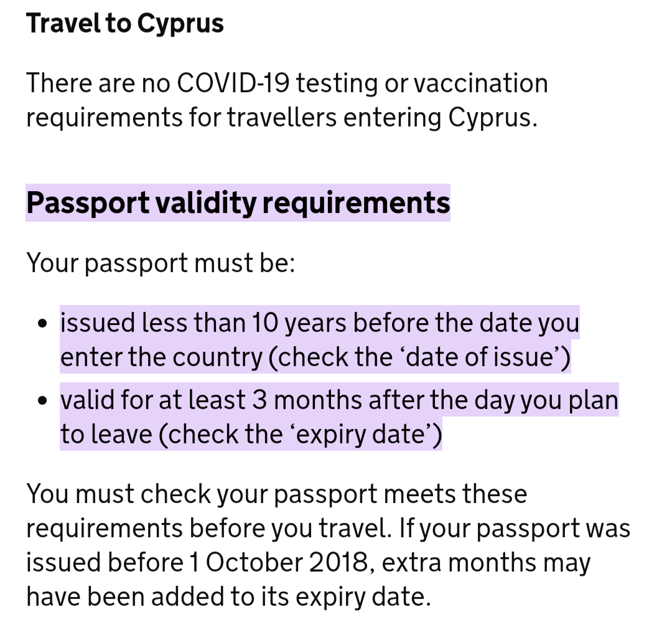Click the "Travel to Cyprus" heading
Image resolution: width=672 pixels, height=620 pixels.
pyautogui.click(x=124, y=24)
